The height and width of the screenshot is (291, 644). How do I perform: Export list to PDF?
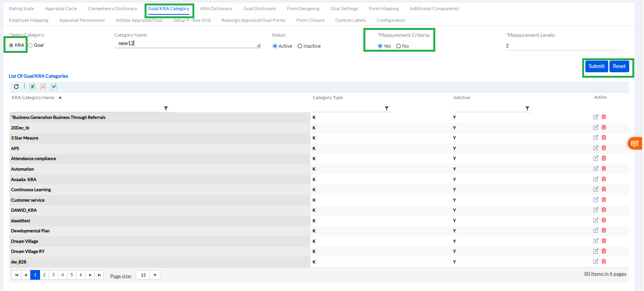coord(43,87)
